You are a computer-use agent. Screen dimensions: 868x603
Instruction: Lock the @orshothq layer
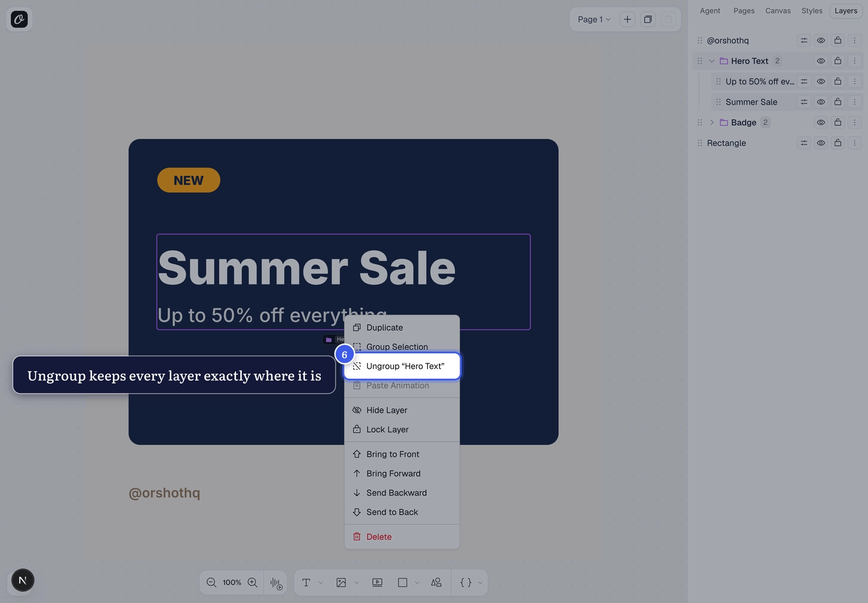[838, 41]
